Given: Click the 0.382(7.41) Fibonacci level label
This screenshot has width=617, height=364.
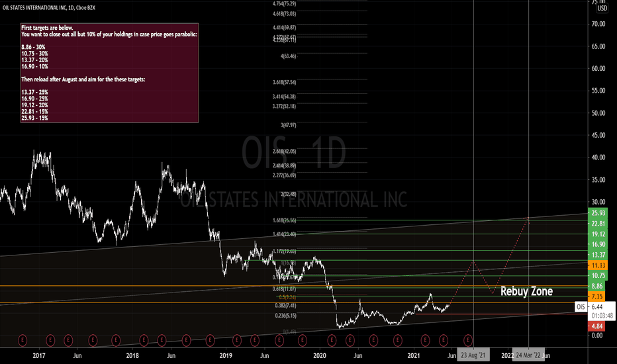Looking at the screenshot, I should coord(286,306).
